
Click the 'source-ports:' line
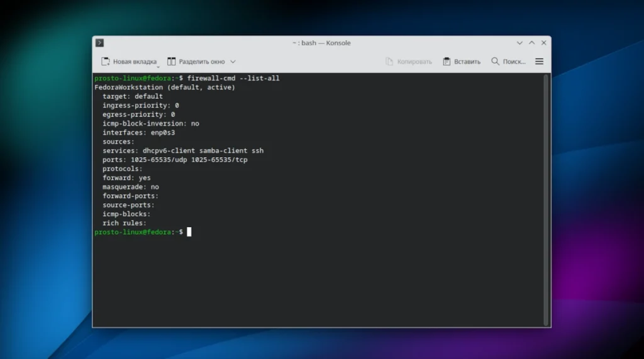[128, 204]
